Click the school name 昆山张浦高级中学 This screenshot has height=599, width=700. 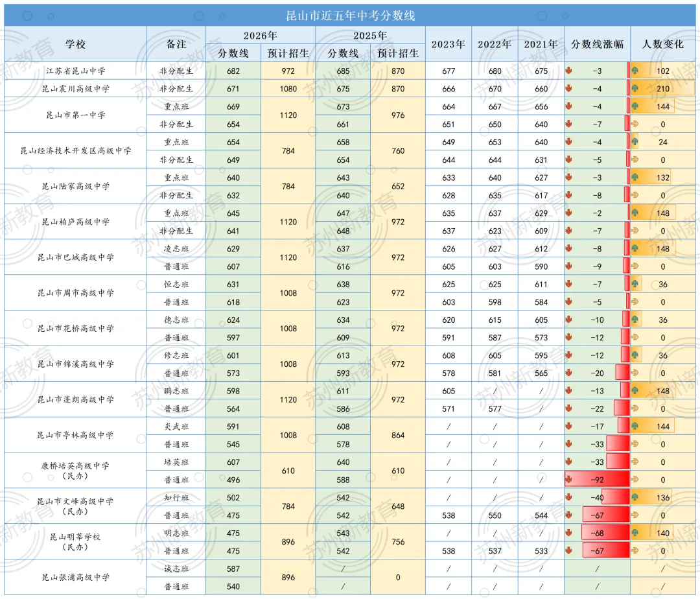tap(75, 578)
